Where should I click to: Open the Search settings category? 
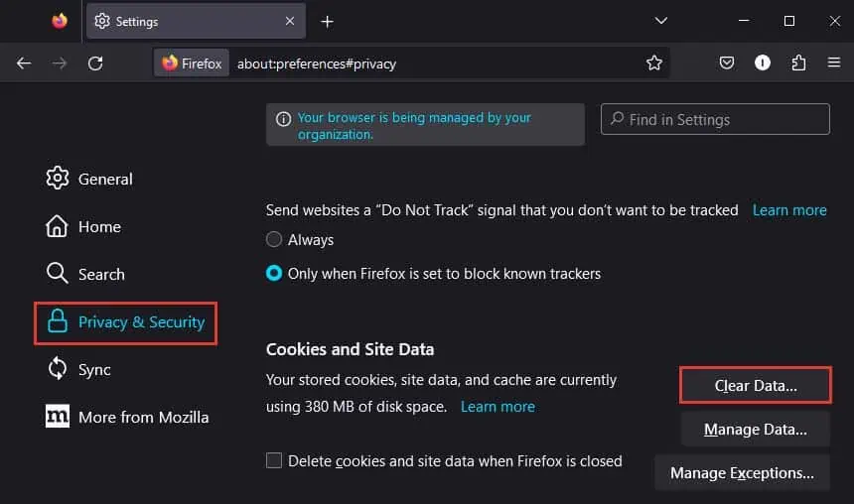pos(85,274)
